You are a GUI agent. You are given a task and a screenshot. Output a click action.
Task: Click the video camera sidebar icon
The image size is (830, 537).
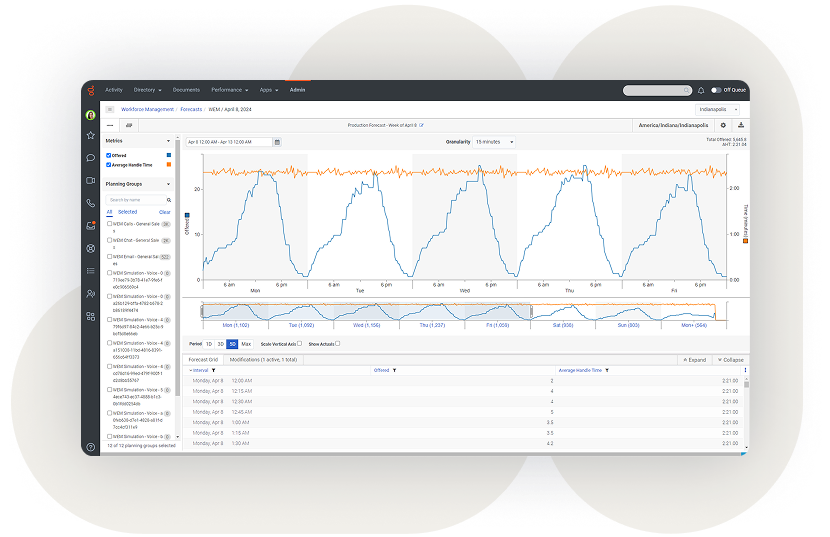[x=90, y=180]
